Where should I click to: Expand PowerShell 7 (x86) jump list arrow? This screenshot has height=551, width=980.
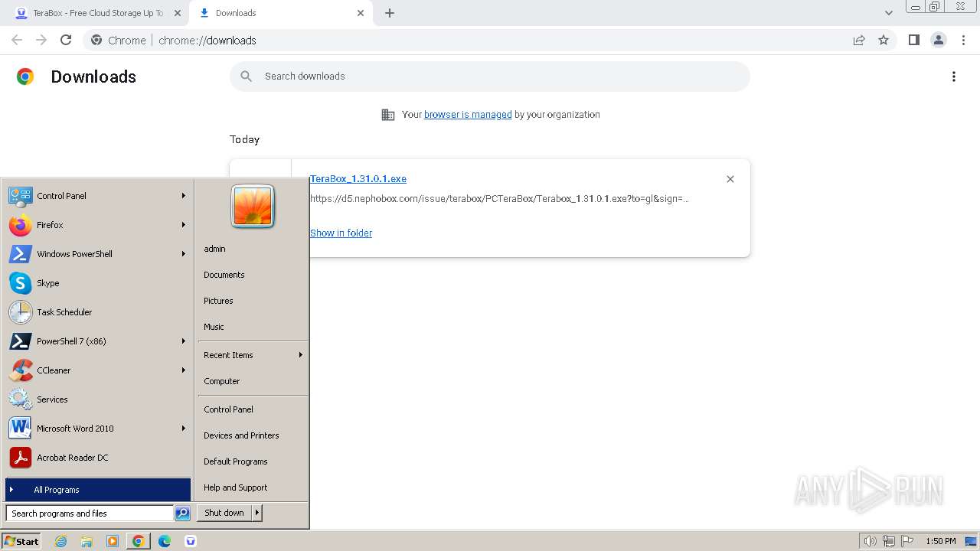click(184, 341)
